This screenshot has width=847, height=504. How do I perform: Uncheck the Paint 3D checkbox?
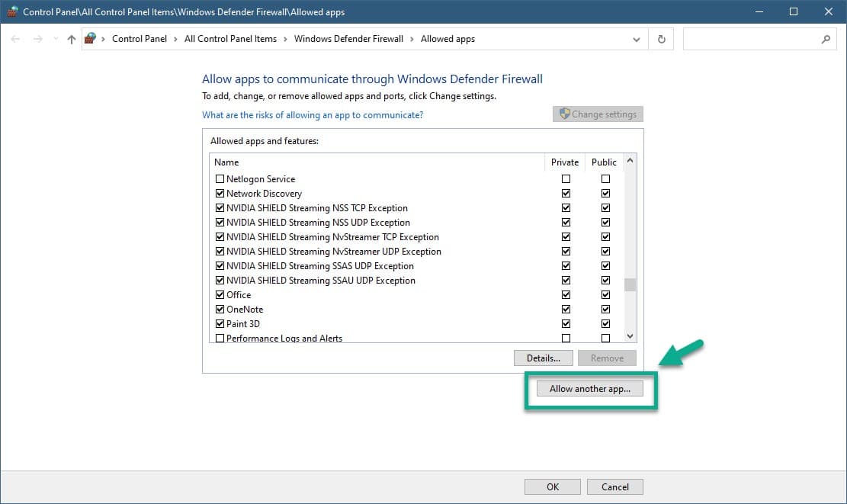(220, 324)
